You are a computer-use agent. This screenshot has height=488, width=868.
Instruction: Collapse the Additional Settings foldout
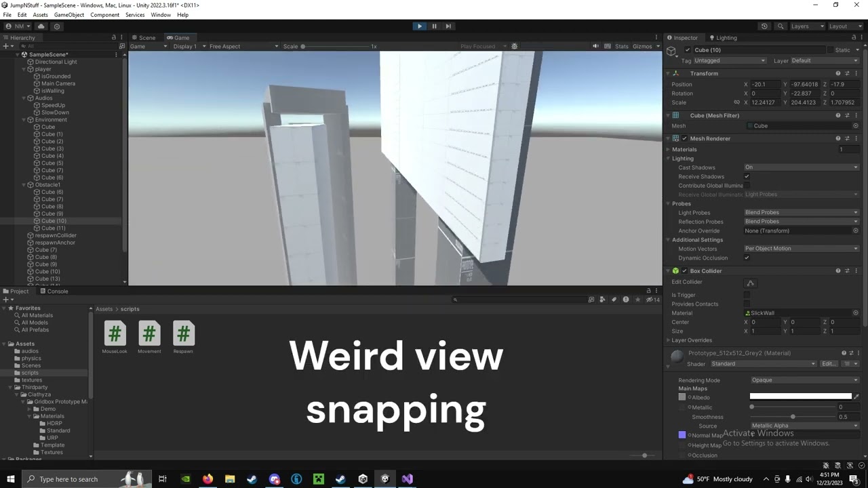pyautogui.click(x=668, y=240)
